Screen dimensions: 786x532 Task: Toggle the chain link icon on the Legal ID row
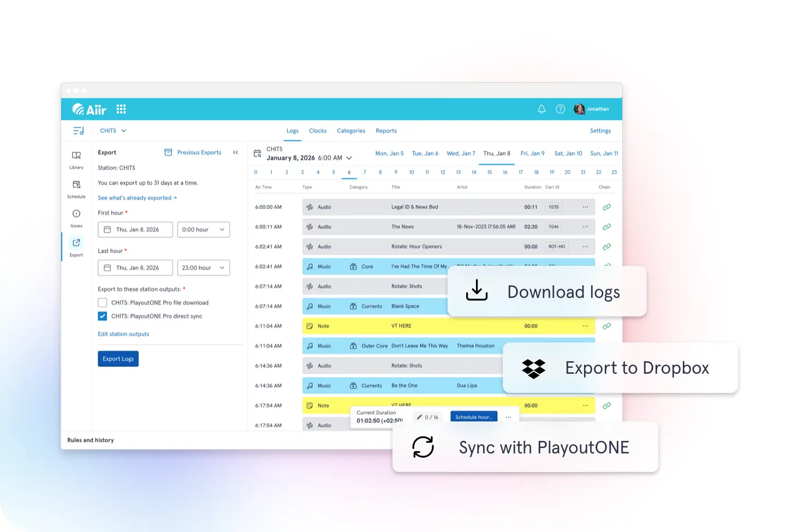tap(606, 207)
